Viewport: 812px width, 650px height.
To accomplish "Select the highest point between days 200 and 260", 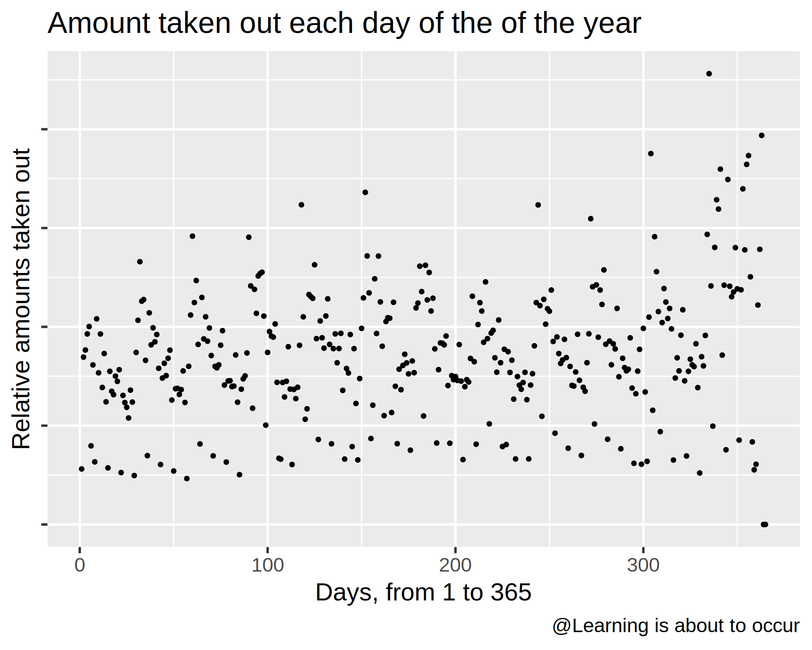I will [538, 205].
